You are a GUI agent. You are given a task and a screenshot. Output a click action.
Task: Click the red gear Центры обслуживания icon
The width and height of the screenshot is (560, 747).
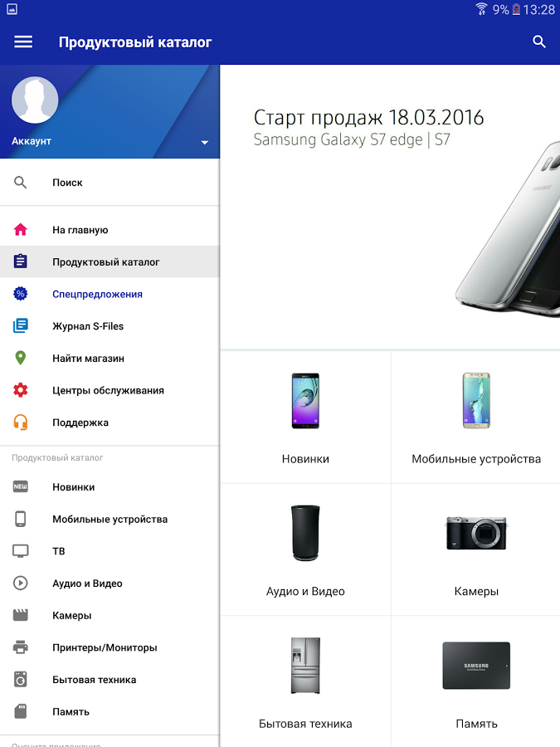[x=21, y=390]
